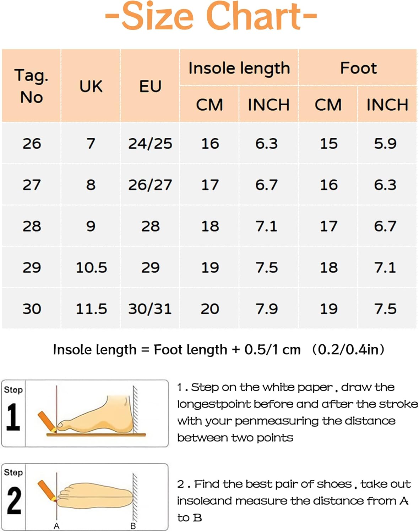Click the orange Size Chart title
Viewport: 419px width, 532px height.
tap(211, 16)
